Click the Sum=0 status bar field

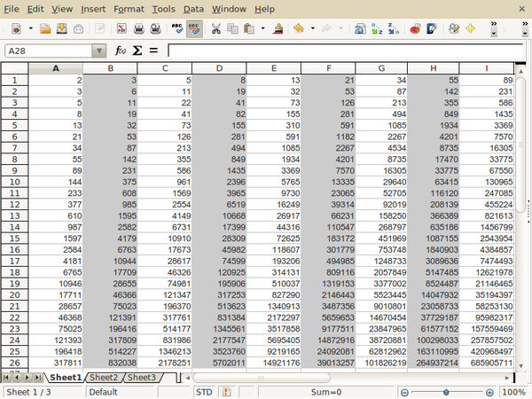[x=326, y=392]
